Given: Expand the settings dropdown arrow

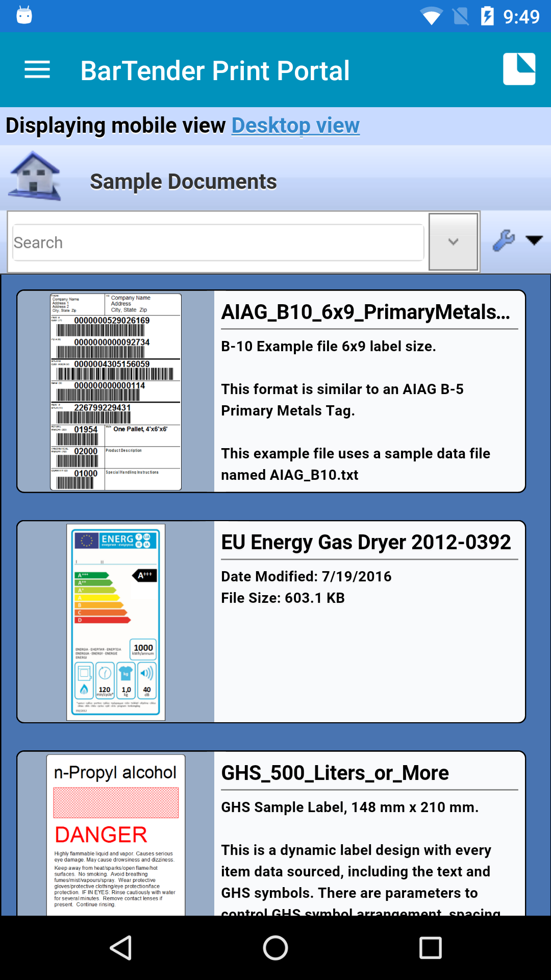Looking at the screenshot, I should [534, 240].
